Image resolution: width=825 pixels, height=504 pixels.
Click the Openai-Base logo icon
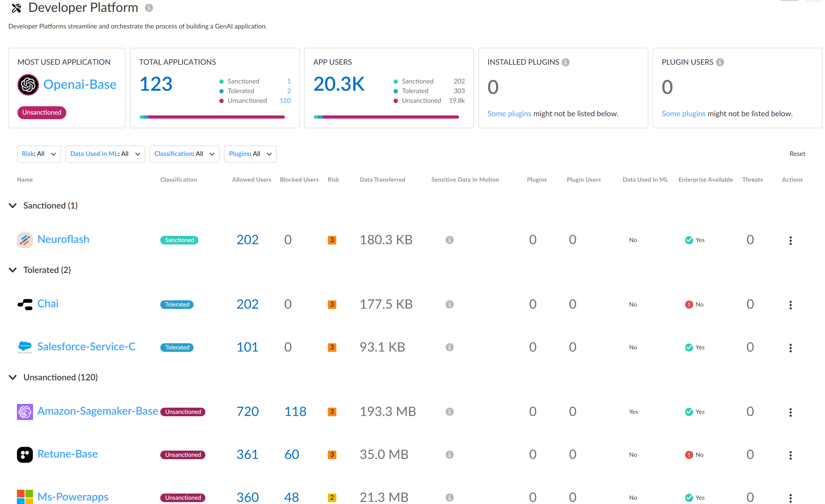(28, 85)
